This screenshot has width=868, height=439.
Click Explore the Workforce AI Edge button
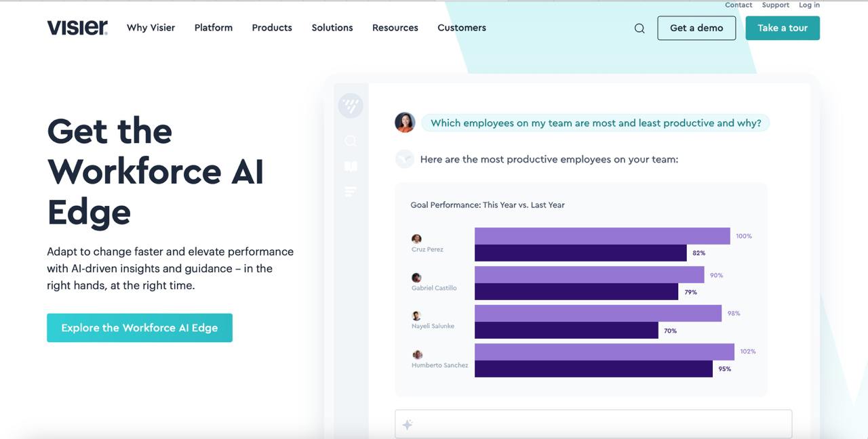[x=140, y=328]
